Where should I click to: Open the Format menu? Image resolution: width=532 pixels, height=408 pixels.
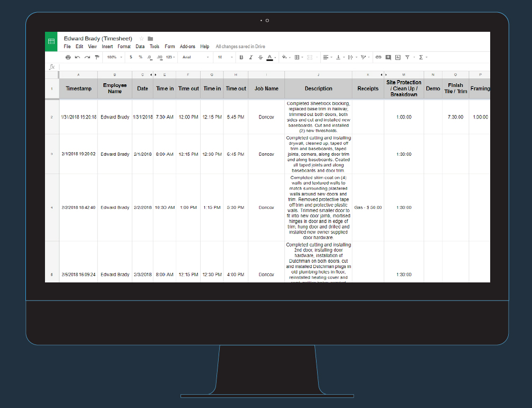point(124,47)
